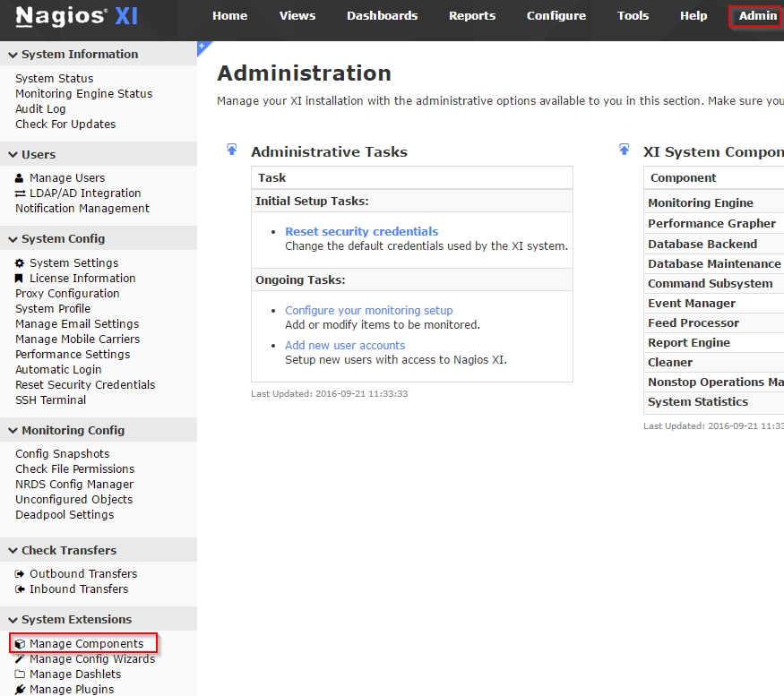Open Manage Components
Image resolution: width=784 pixels, height=696 pixels.
tap(87, 644)
